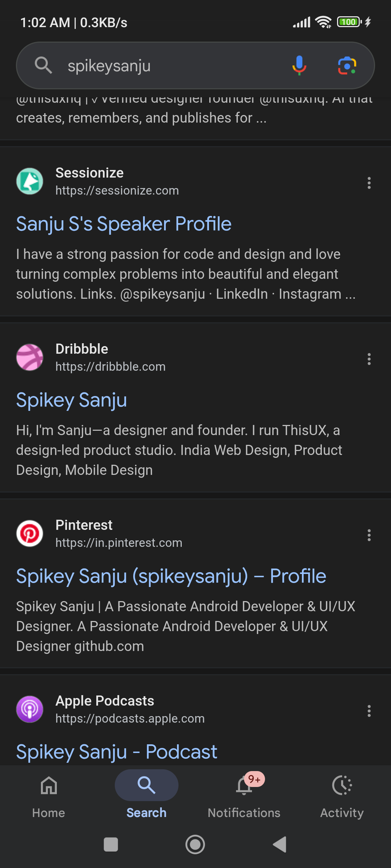Tap the Dribbble basketball favicon

point(30,357)
